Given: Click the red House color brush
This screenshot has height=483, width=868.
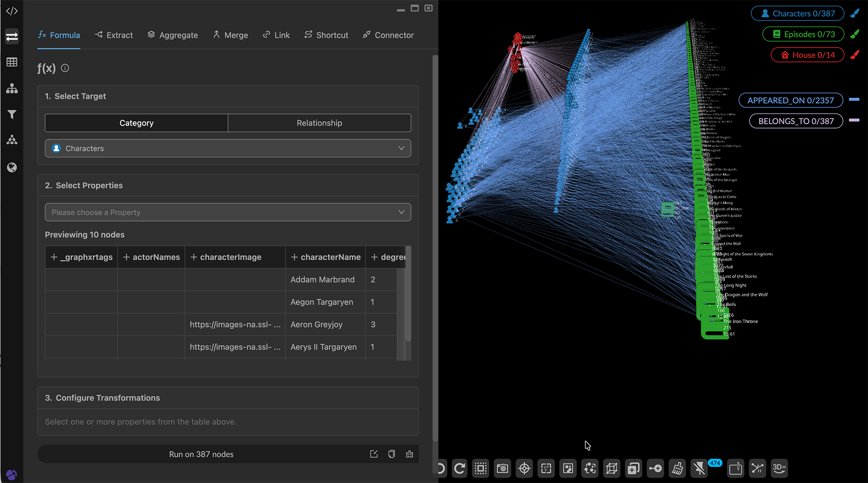Looking at the screenshot, I should coord(854,55).
